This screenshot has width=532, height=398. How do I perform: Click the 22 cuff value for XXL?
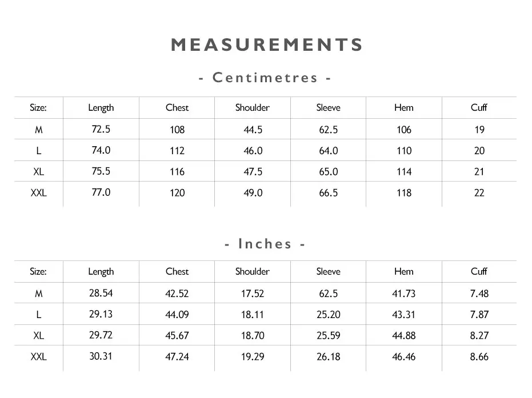click(x=479, y=193)
